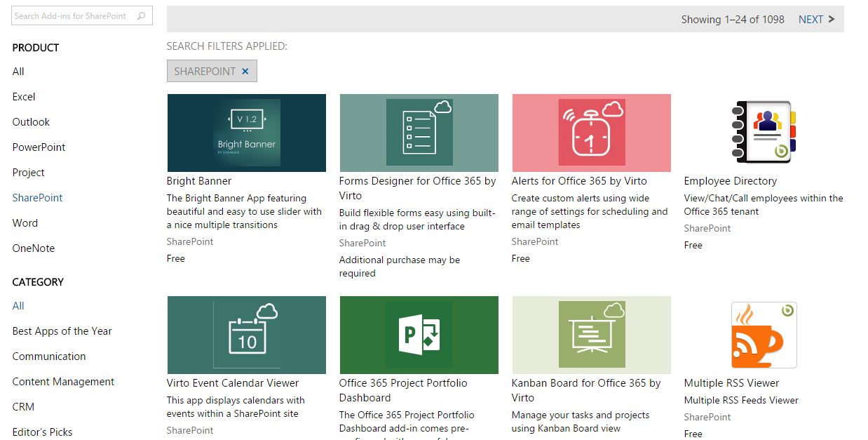Select SharePoint product filter

pos(37,198)
